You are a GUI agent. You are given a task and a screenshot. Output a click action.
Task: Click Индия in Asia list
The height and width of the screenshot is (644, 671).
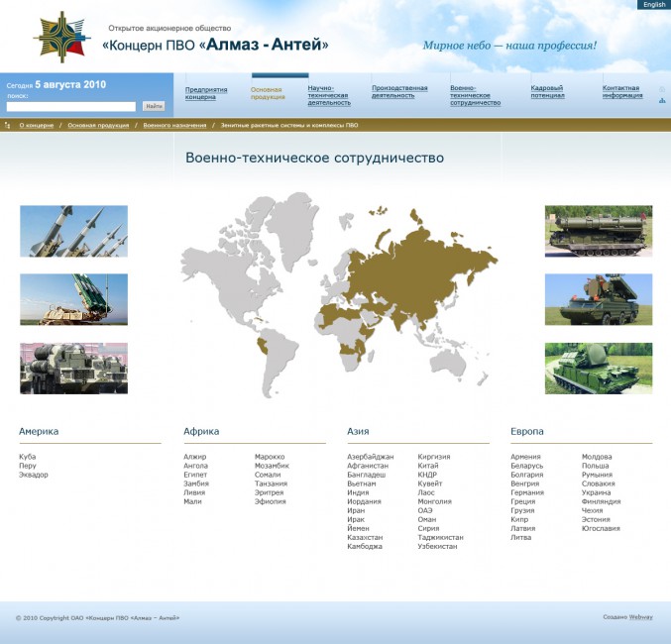click(358, 492)
